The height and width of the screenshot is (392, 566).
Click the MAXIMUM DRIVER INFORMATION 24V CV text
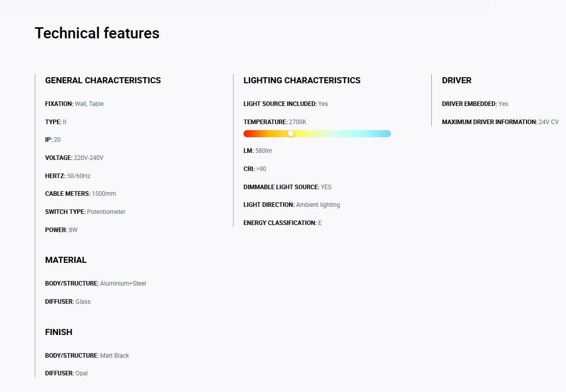click(x=500, y=122)
